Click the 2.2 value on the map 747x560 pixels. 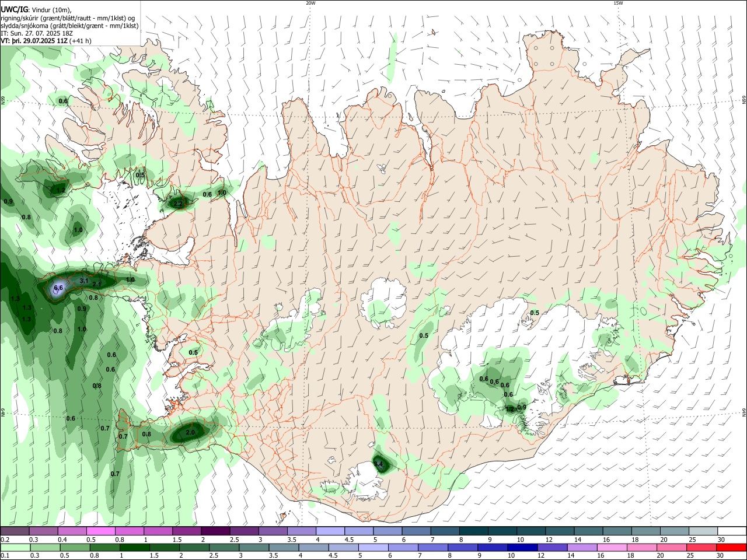pos(179,204)
